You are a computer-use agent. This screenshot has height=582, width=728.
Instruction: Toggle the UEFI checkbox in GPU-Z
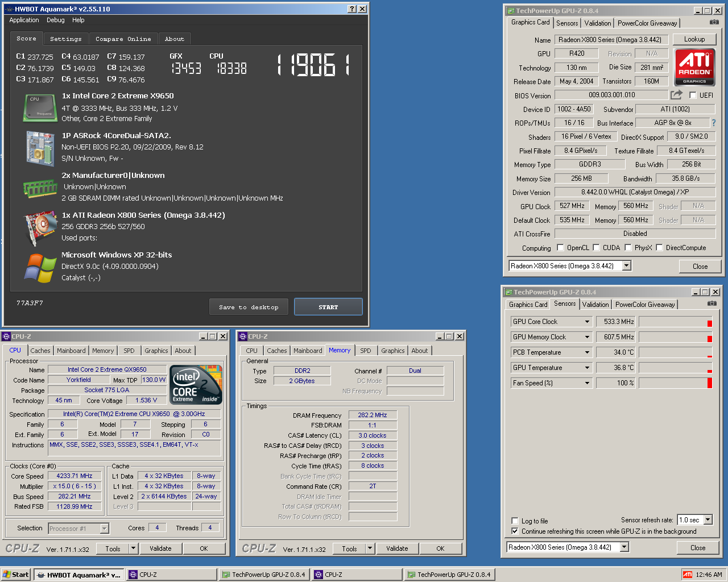(693, 95)
